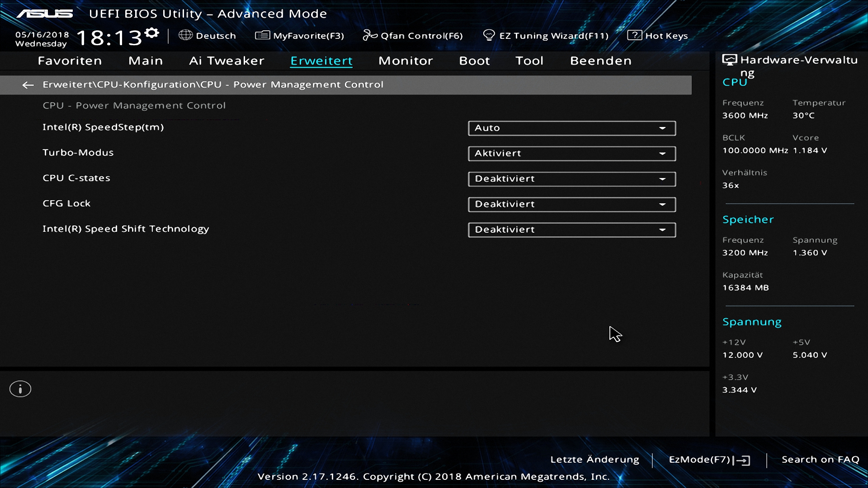The height and width of the screenshot is (488, 868).
Task: Click the back arrow in breadcrumb bar
Action: click(28, 85)
